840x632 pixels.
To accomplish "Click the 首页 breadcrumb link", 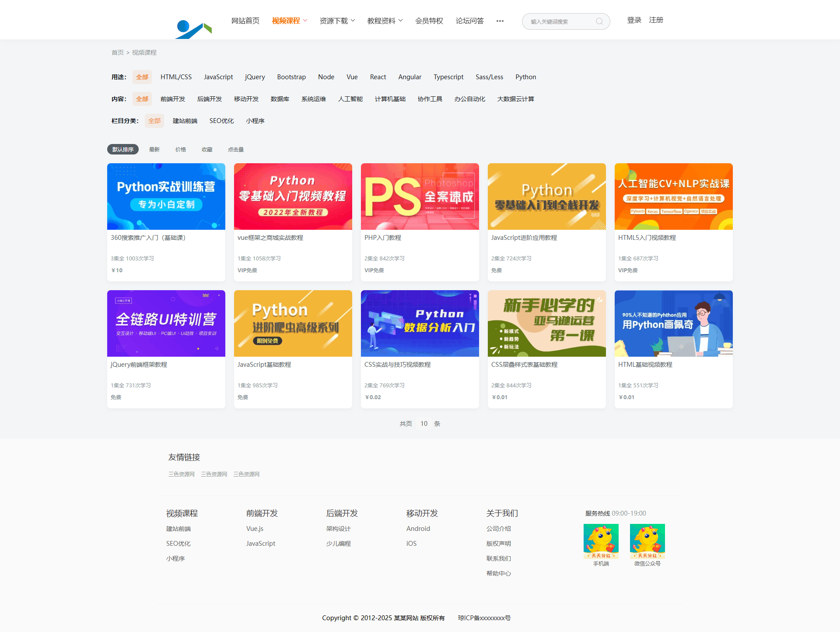I will point(117,53).
